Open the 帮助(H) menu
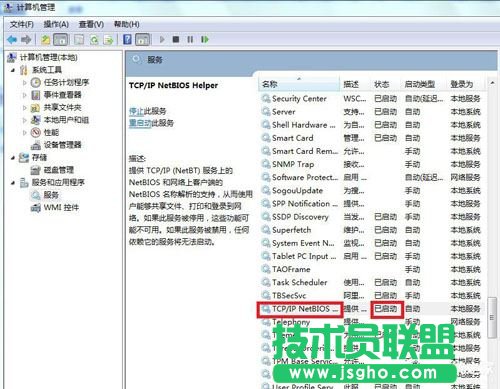Screen dimensions: 500x389 pyautogui.click(x=127, y=24)
